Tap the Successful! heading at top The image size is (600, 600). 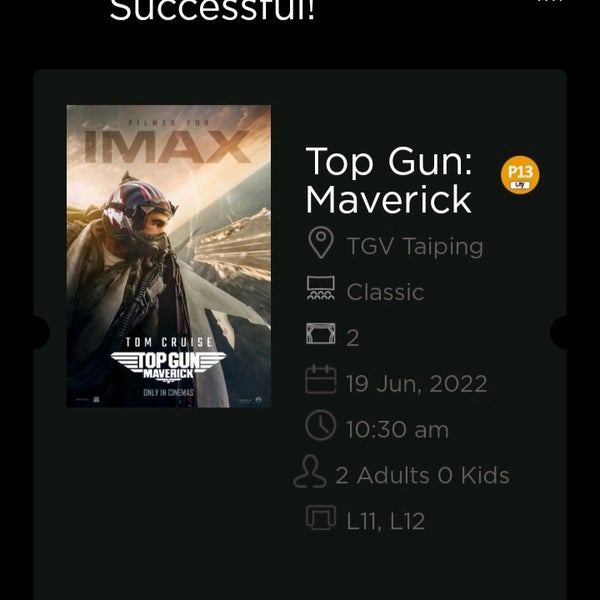(212, 10)
